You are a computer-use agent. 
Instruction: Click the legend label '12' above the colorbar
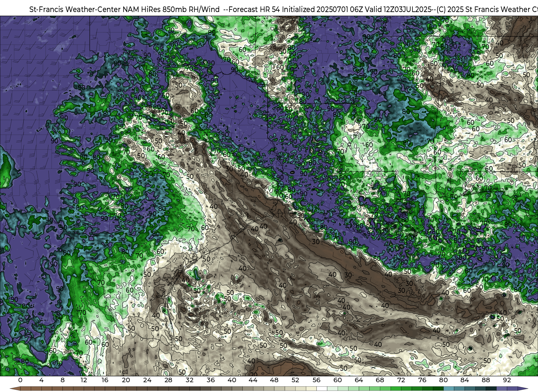[x=84, y=380]
